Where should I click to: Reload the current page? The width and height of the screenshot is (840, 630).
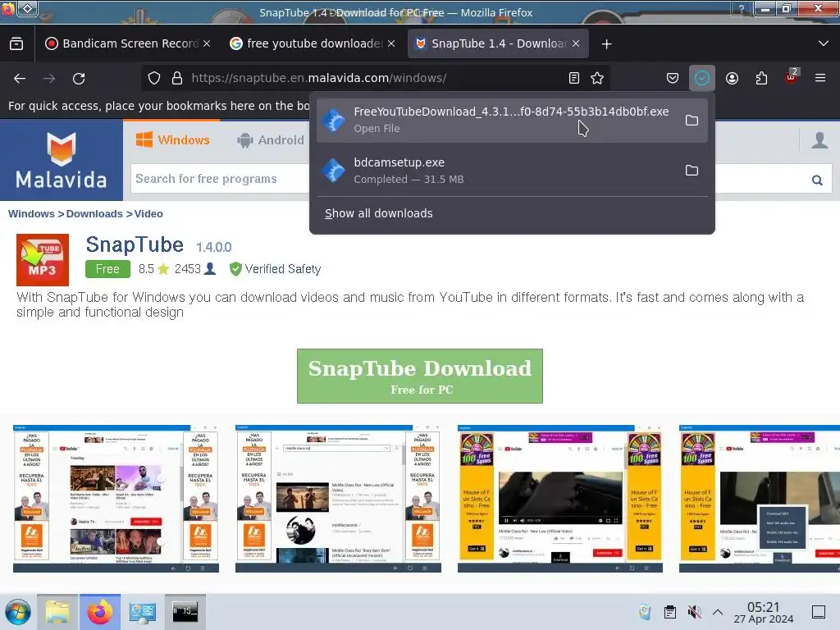(79, 78)
